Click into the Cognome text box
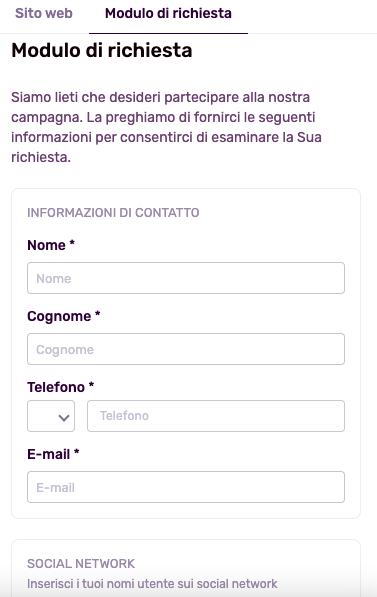The image size is (377, 597). pyautogui.click(x=186, y=349)
